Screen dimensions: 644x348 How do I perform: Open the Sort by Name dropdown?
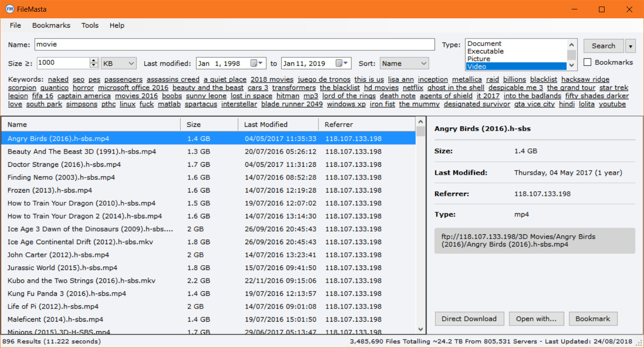coord(404,63)
